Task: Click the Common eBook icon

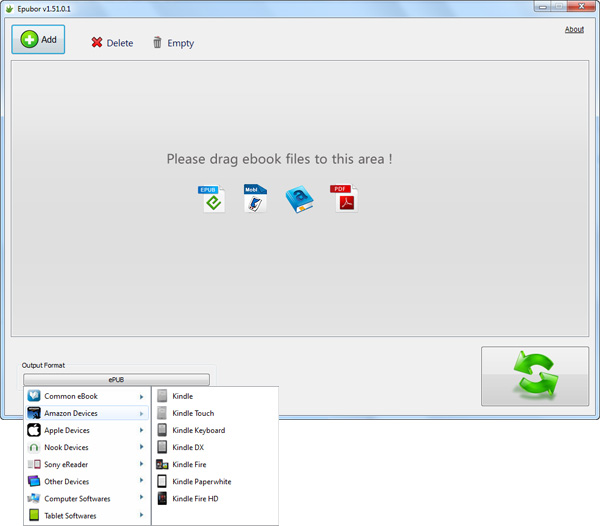Action: pos(34,396)
